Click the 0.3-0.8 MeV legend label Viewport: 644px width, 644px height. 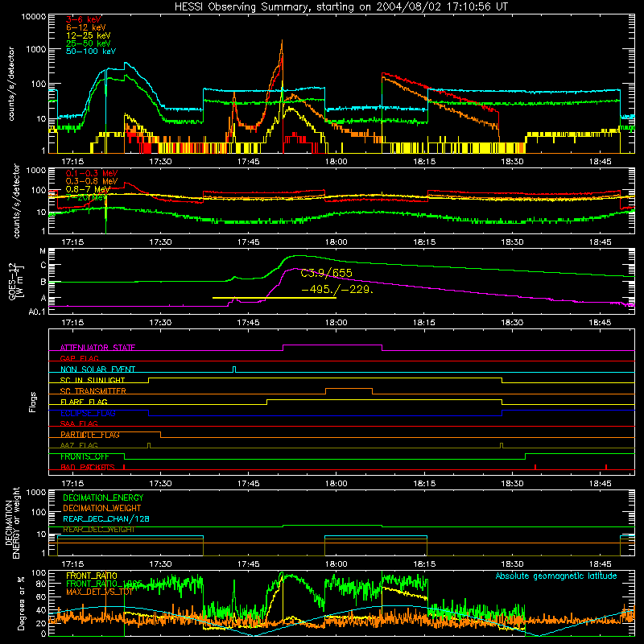click(x=92, y=181)
